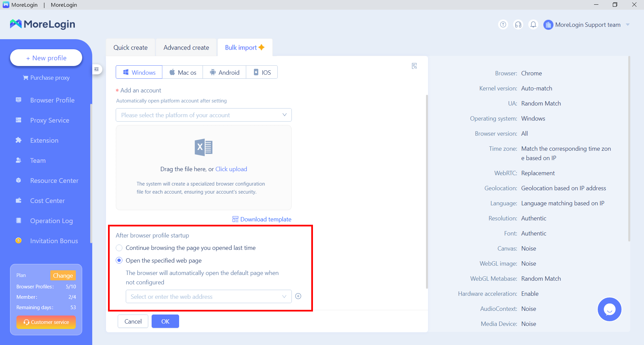Switch to Quick create tab

(130, 48)
